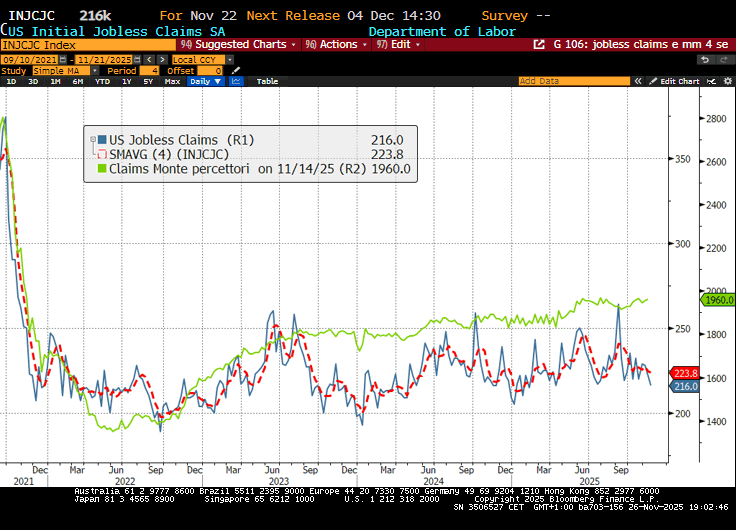Open the Daily periodicity dropdown

(x=205, y=81)
